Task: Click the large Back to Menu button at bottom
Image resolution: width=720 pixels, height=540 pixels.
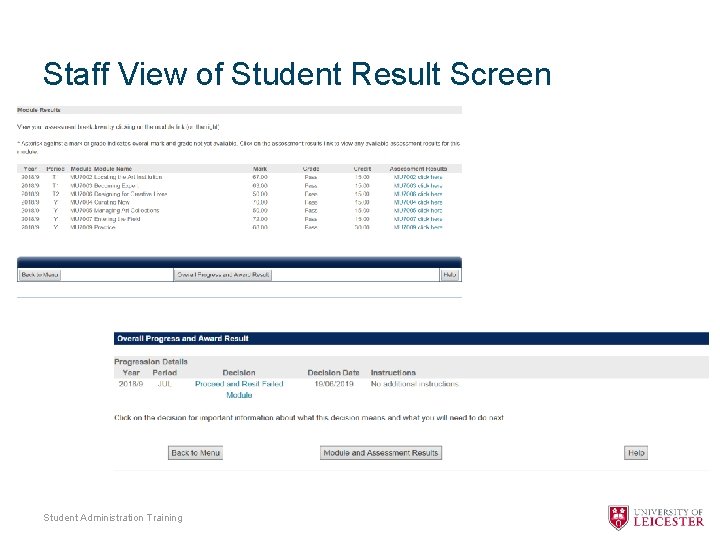Action: tap(195, 453)
